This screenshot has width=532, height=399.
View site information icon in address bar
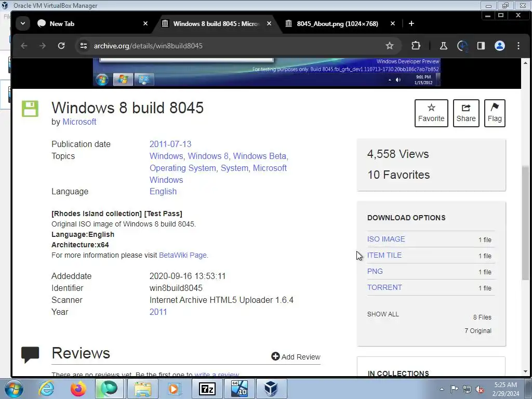[84, 46]
